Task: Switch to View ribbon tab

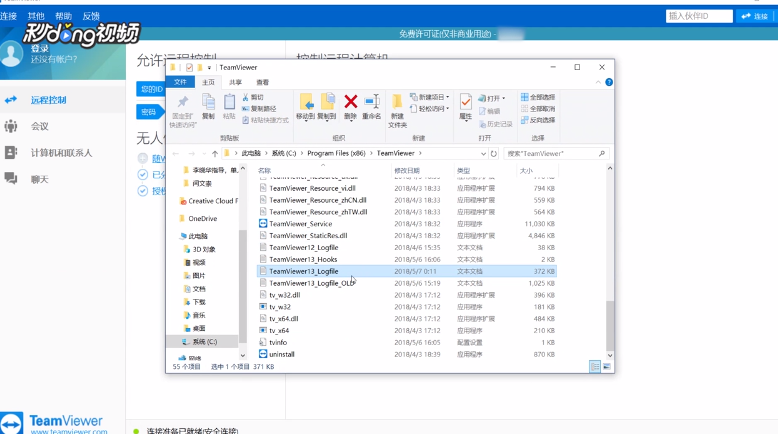Action: coord(262,82)
